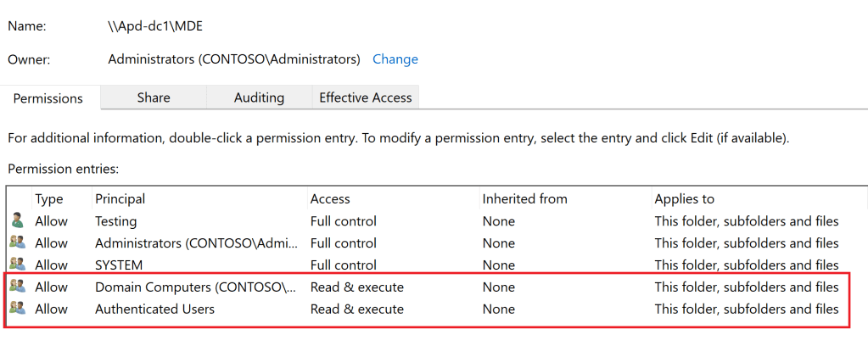Click the Inherited from column header
Screen dimensions: 868x340
click(524, 199)
